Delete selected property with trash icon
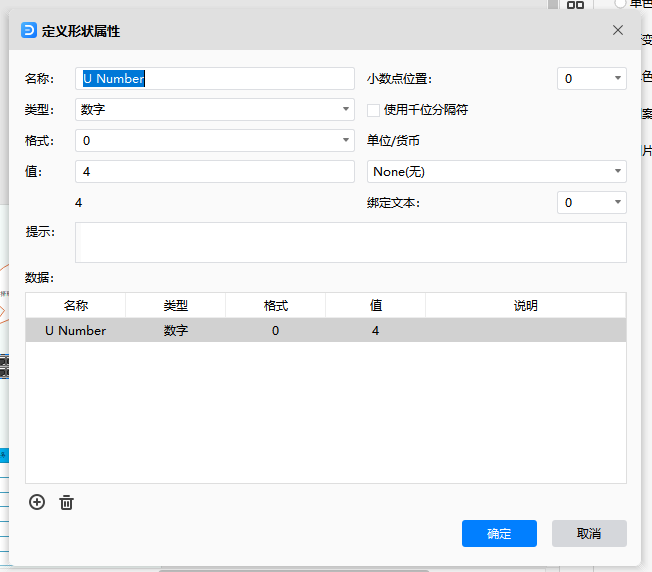The height and width of the screenshot is (572, 652). click(x=66, y=503)
